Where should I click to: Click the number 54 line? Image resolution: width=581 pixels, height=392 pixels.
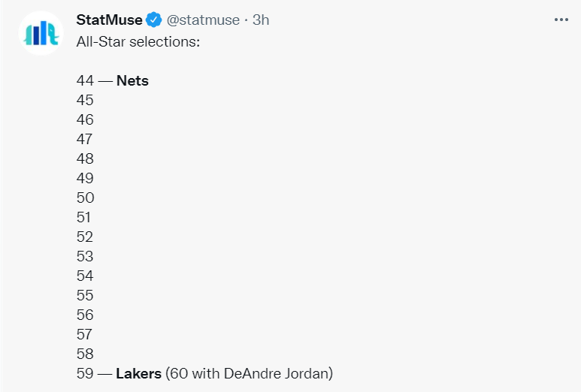coord(85,276)
